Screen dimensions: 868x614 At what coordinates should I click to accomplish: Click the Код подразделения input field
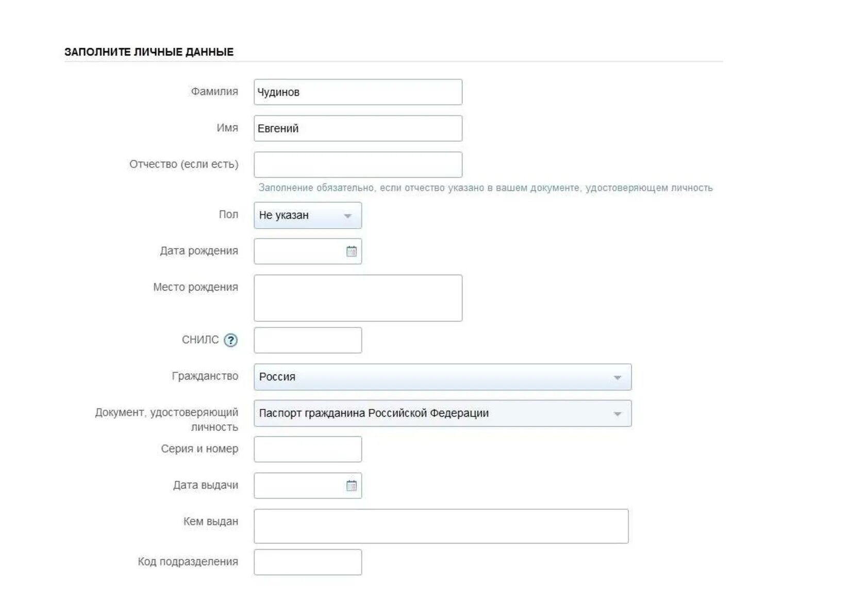(x=308, y=562)
